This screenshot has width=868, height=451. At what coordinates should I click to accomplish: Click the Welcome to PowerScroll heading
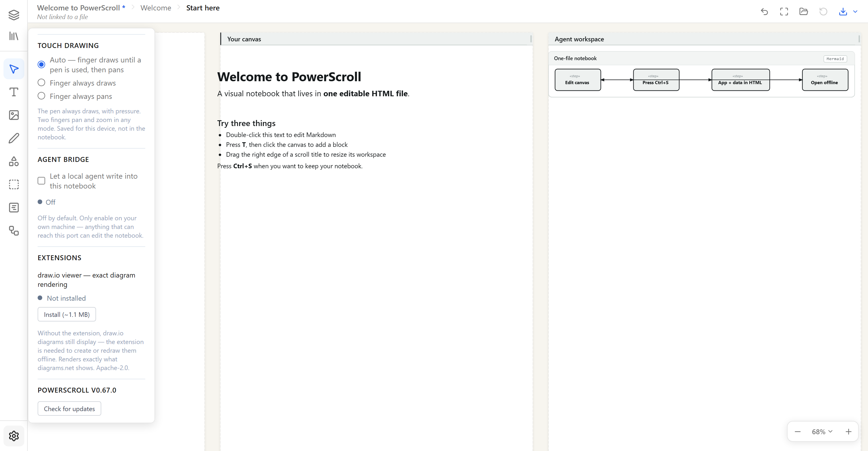(289, 77)
